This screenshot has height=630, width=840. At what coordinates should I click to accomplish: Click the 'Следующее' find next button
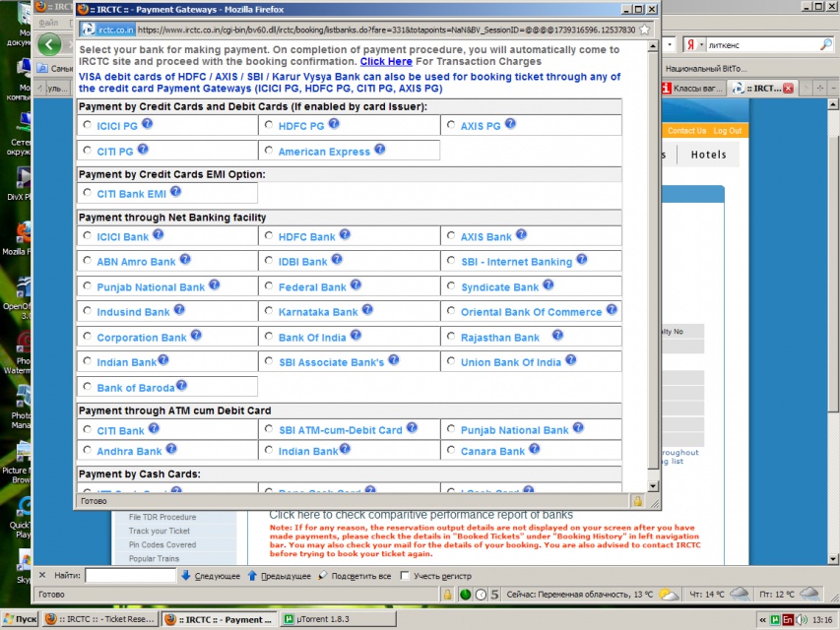[x=210, y=576]
